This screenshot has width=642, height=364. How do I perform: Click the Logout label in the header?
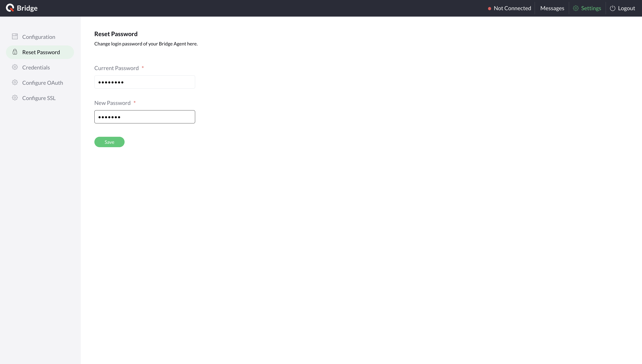626,8
